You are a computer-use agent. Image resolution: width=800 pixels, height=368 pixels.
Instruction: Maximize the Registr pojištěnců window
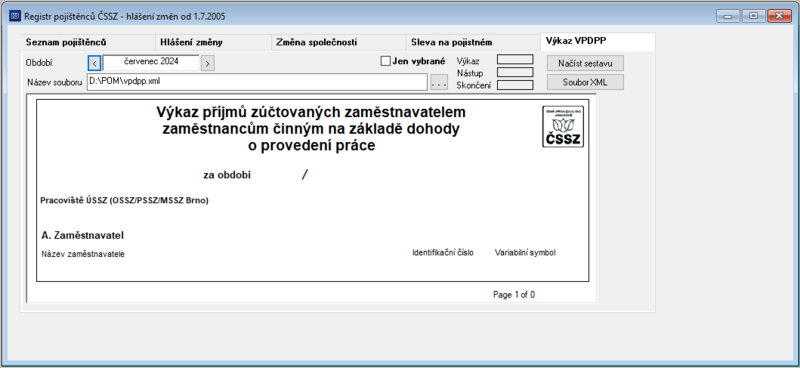click(753, 16)
